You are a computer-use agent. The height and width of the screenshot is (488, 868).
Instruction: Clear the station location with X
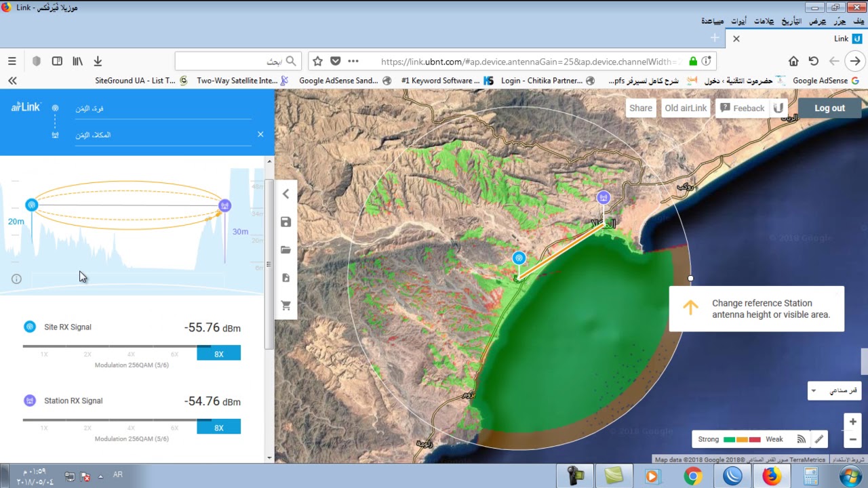coord(260,134)
